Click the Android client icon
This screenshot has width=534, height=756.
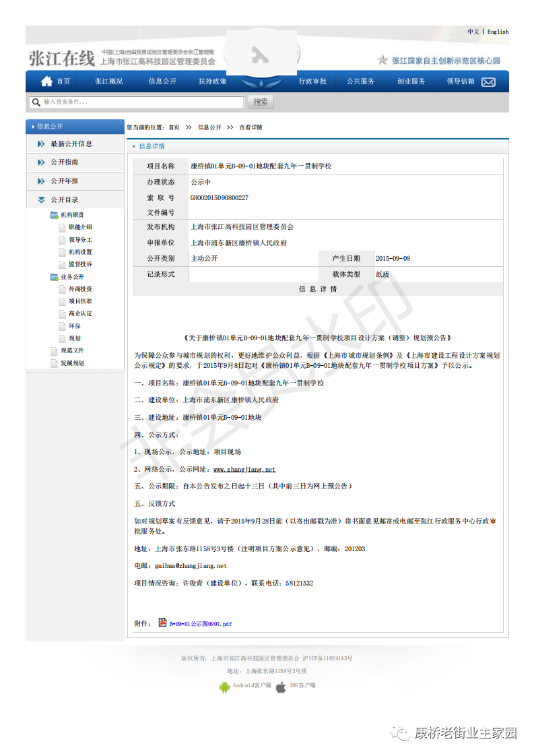click(x=224, y=687)
